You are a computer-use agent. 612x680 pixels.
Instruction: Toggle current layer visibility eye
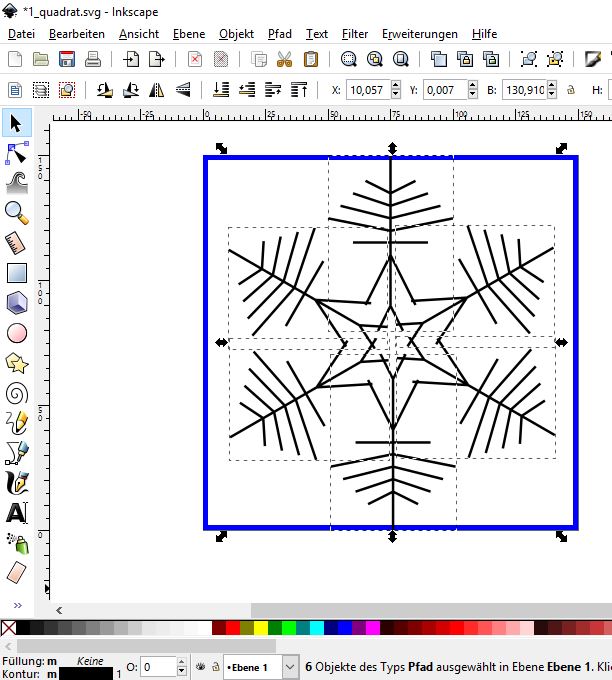tap(200, 667)
